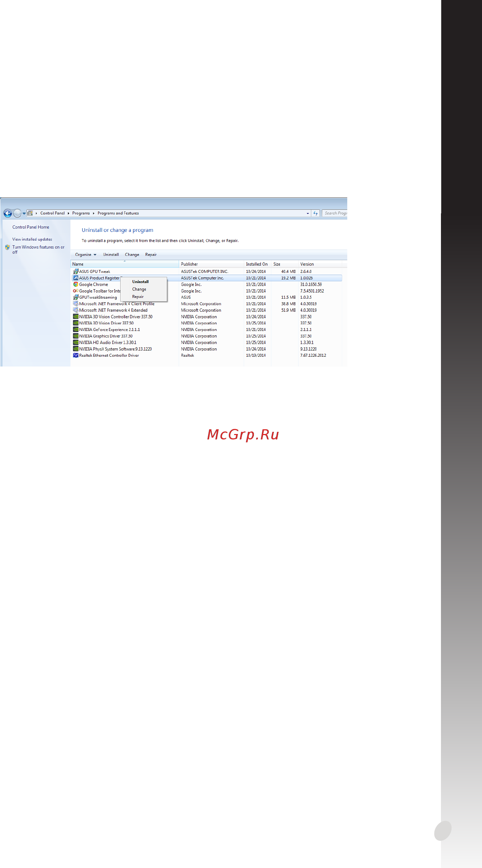Click the 10/19/2014 installed date cell
Viewport: 482px width, 868px height.
256,356
